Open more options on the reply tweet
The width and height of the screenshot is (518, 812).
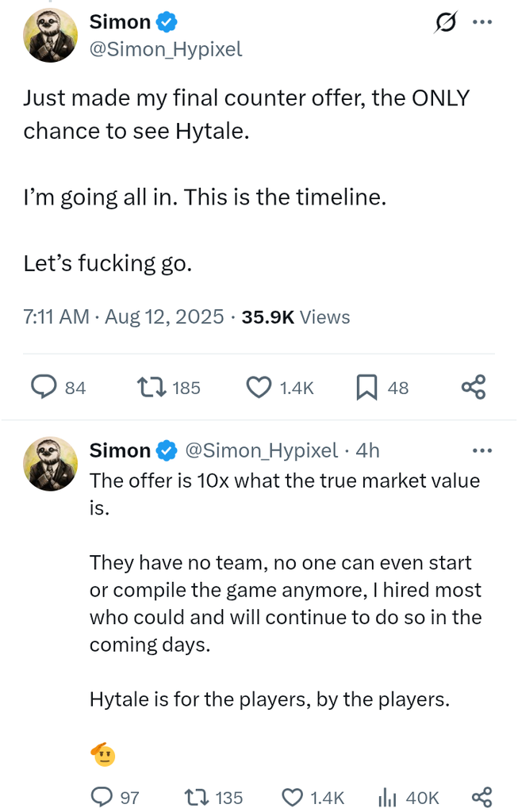pos(482,450)
